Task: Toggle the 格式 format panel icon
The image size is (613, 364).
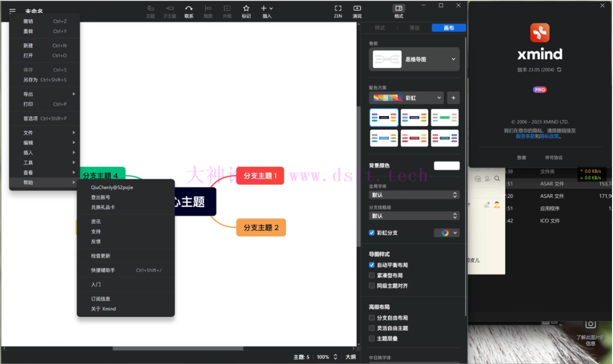Action: click(399, 8)
